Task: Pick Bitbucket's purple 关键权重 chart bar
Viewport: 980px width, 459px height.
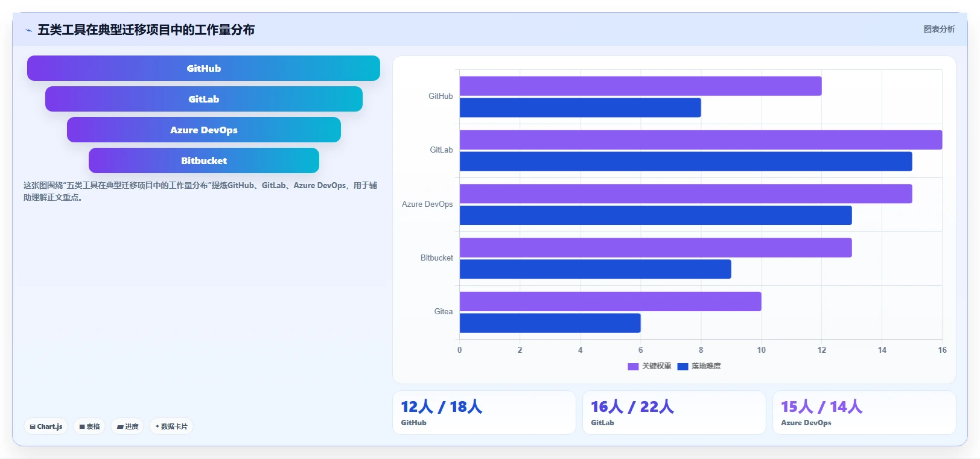Action: point(655,248)
